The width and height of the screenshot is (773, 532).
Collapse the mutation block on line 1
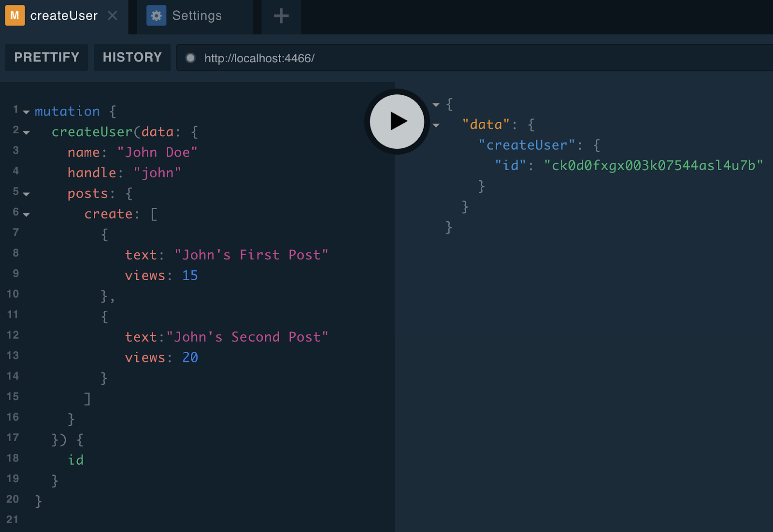pyautogui.click(x=27, y=112)
